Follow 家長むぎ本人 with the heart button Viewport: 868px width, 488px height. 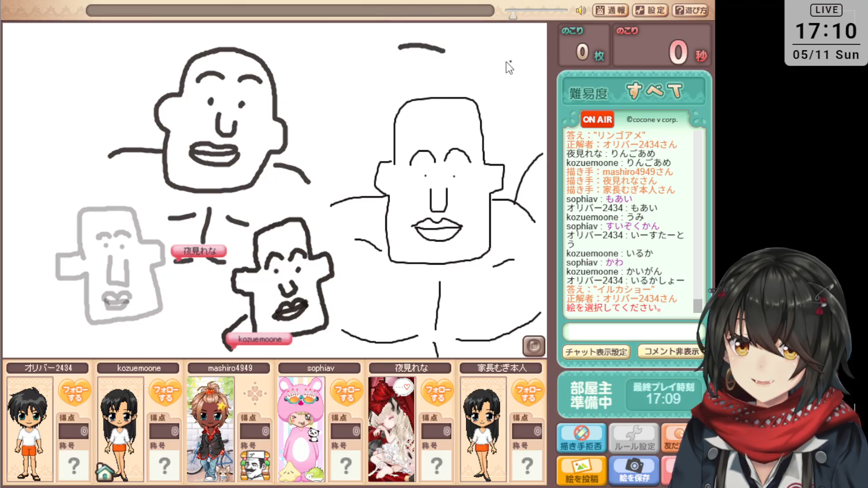(528, 393)
